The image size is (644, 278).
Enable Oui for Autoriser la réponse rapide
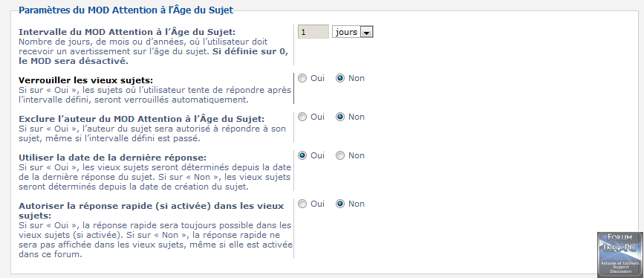(302, 204)
